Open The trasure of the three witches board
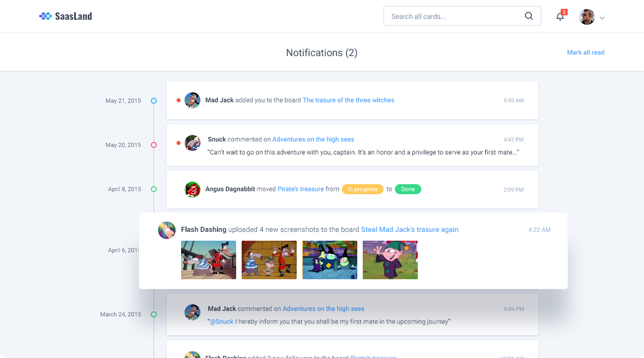This screenshot has height=358, width=644. 348,100
